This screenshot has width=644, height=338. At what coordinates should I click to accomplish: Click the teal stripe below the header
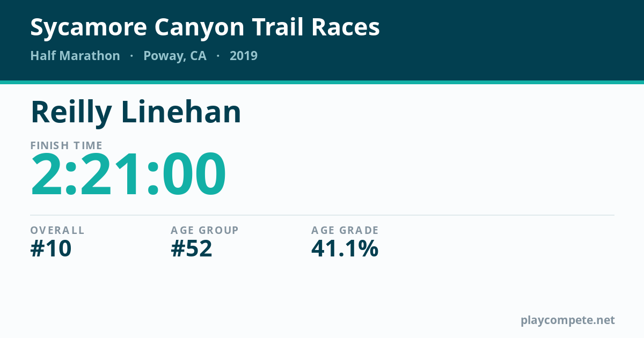pyautogui.click(x=322, y=82)
